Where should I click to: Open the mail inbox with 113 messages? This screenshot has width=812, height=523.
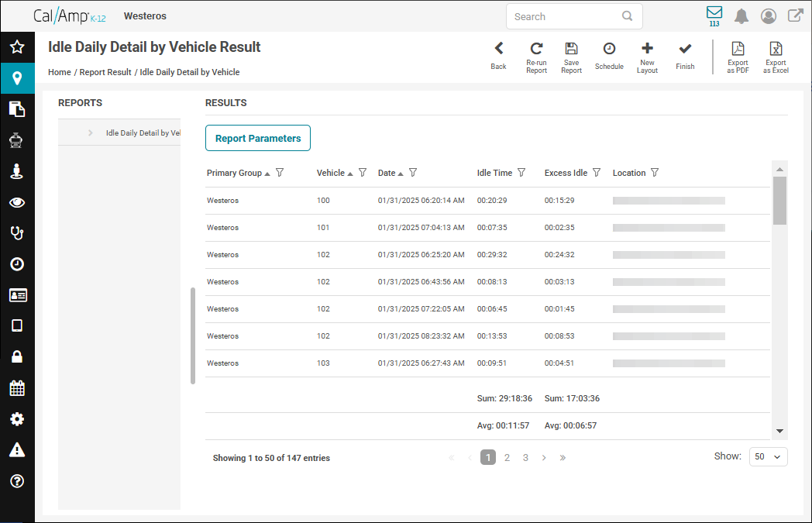[x=714, y=16]
